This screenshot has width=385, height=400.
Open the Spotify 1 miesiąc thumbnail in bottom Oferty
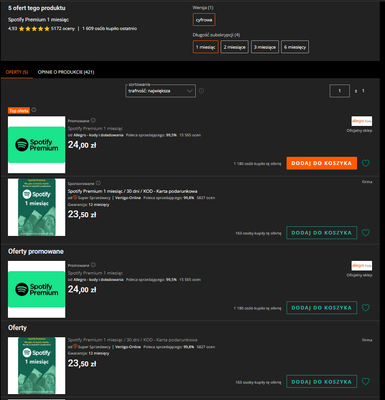(x=37, y=365)
